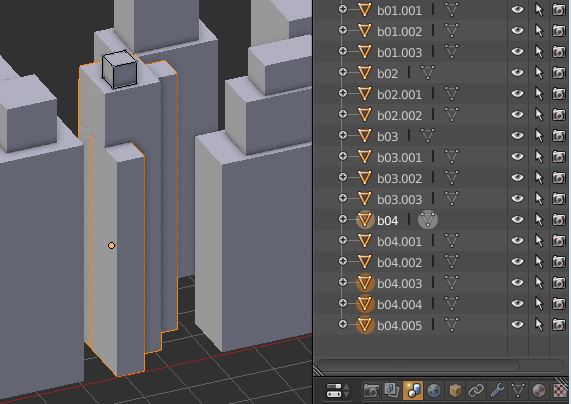This screenshot has height=404, width=571.
Task: Click the b04.005 highlighted object icon
Action: pyautogui.click(x=365, y=325)
